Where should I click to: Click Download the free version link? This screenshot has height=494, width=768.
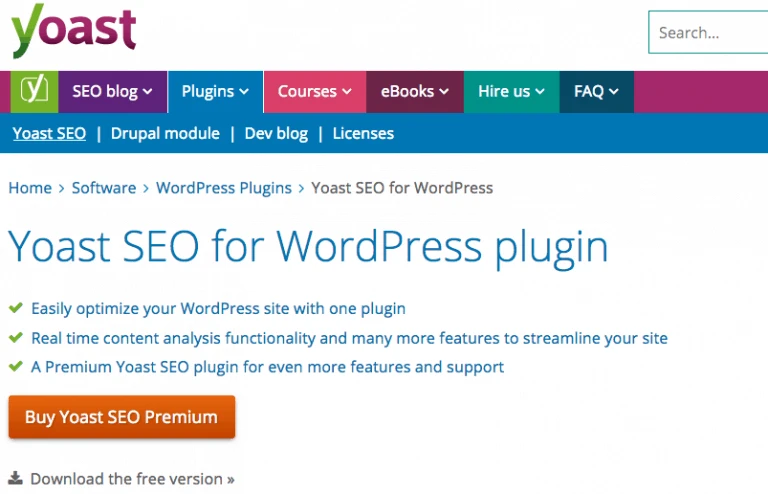click(132, 479)
